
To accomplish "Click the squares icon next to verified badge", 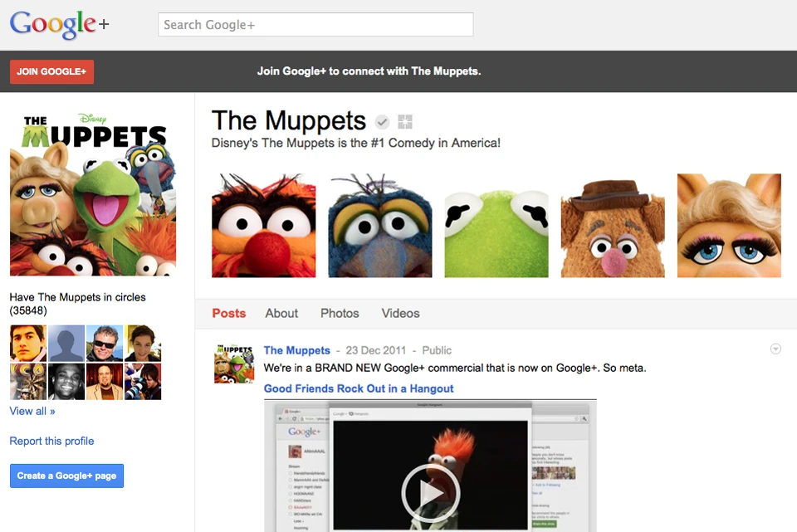I will (405, 122).
